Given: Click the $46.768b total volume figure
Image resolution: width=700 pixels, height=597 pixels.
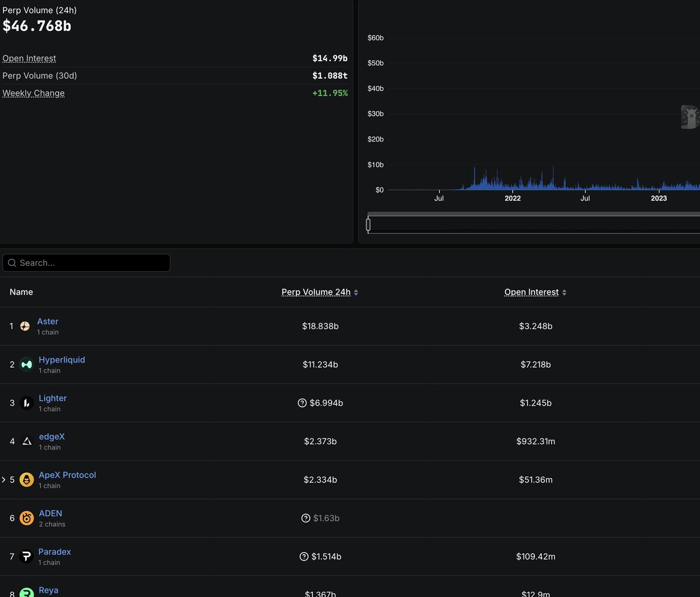Looking at the screenshot, I should [37, 26].
